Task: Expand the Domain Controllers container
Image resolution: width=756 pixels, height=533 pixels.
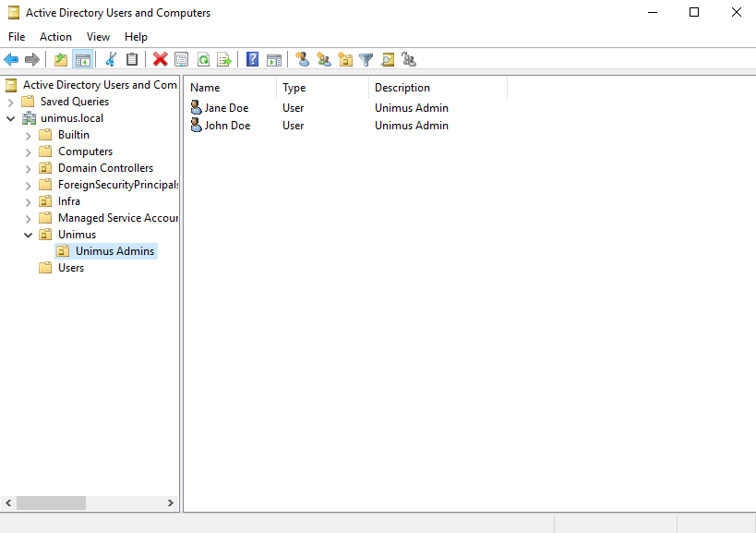Action: [27, 167]
